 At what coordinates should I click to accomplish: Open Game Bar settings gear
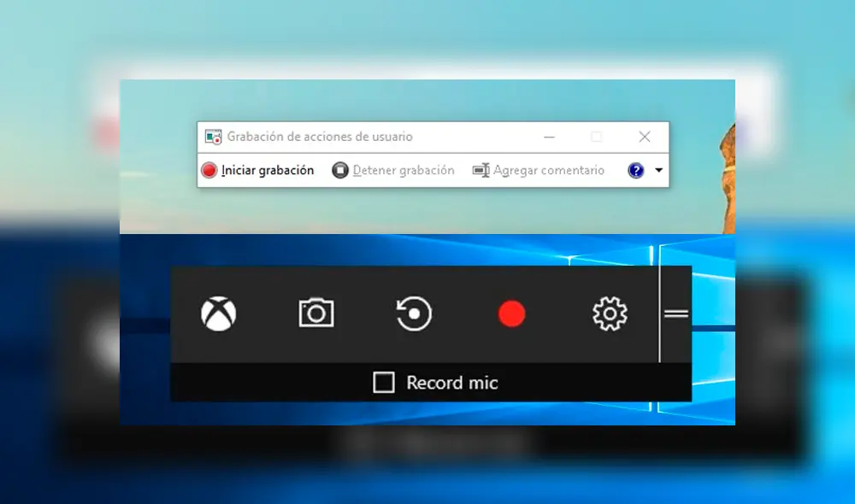(609, 314)
